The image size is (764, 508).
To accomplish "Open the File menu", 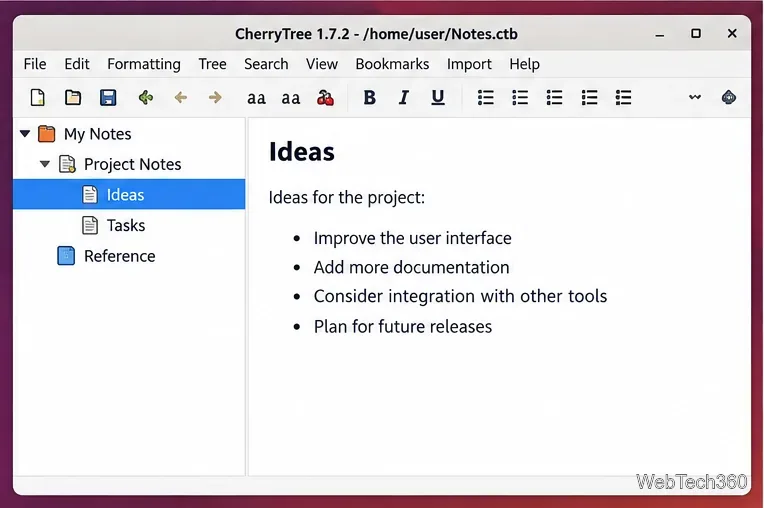I will coord(35,64).
